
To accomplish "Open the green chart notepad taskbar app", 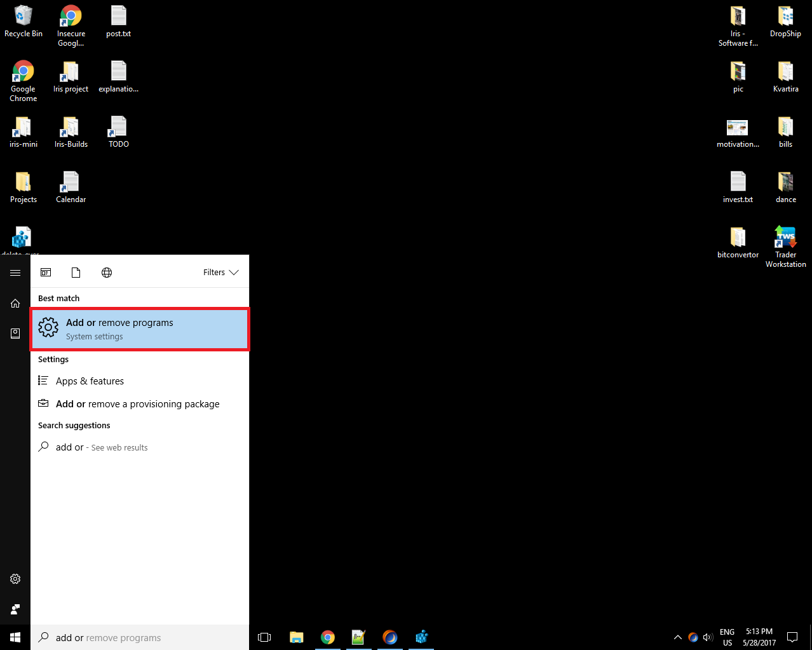I will pos(359,637).
